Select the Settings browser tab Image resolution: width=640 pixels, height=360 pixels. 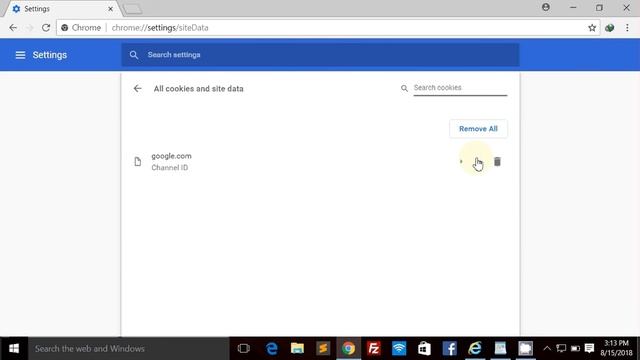click(60, 9)
